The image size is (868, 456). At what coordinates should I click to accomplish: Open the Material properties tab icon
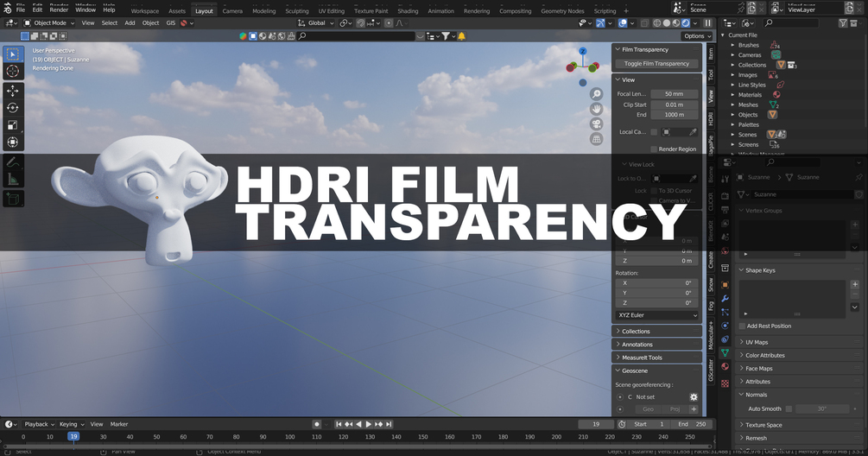point(725,366)
